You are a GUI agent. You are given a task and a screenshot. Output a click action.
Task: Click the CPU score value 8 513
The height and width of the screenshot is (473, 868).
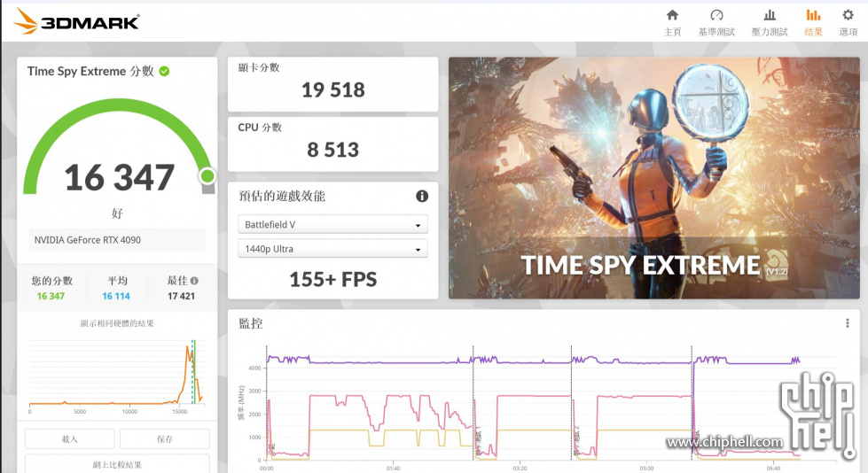coord(332,150)
